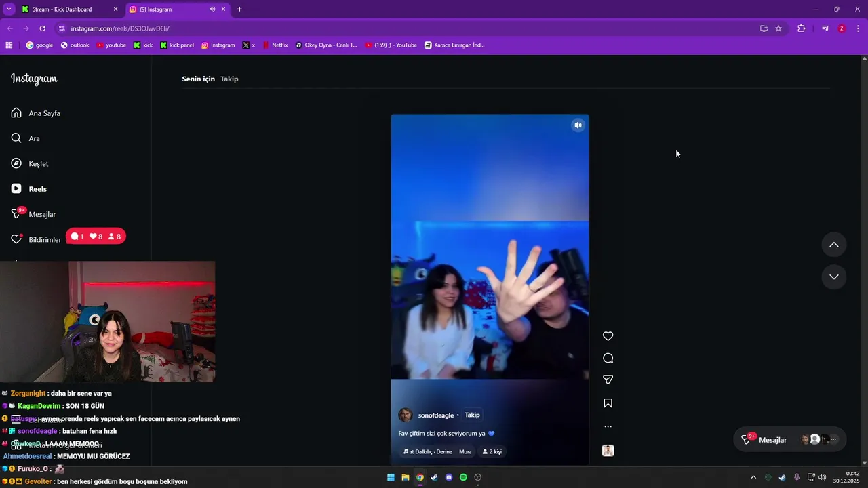Open youtube bookmark
The width and height of the screenshot is (868, 488).
pyautogui.click(x=111, y=45)
